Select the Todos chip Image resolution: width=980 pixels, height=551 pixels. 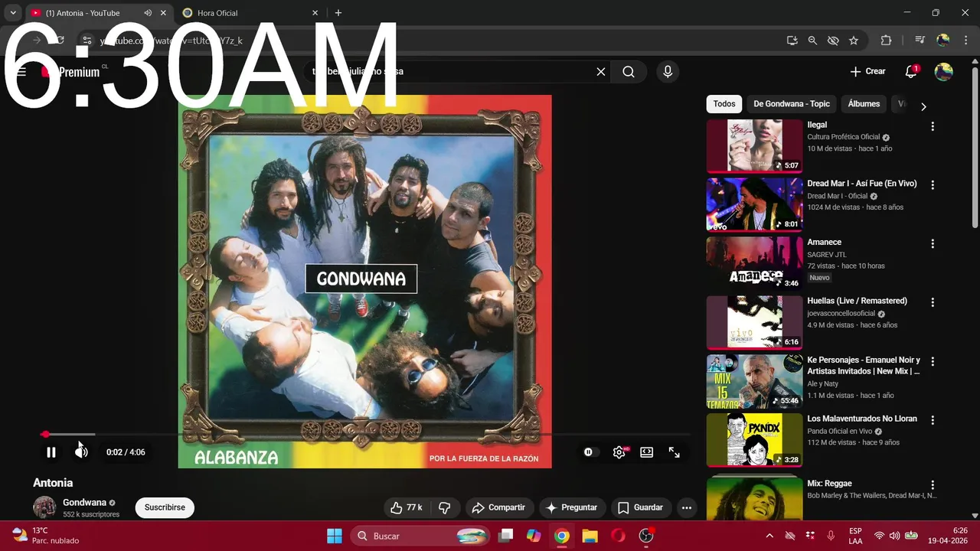(x=724, y=104)
